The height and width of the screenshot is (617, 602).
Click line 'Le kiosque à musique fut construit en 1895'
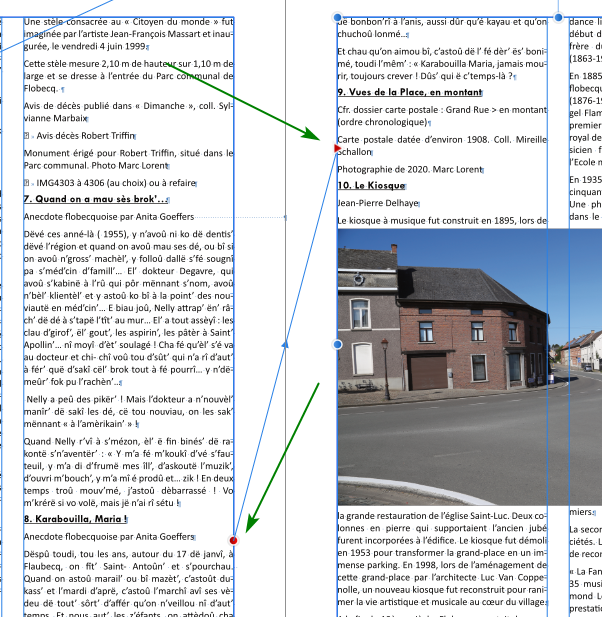(442, 221)
